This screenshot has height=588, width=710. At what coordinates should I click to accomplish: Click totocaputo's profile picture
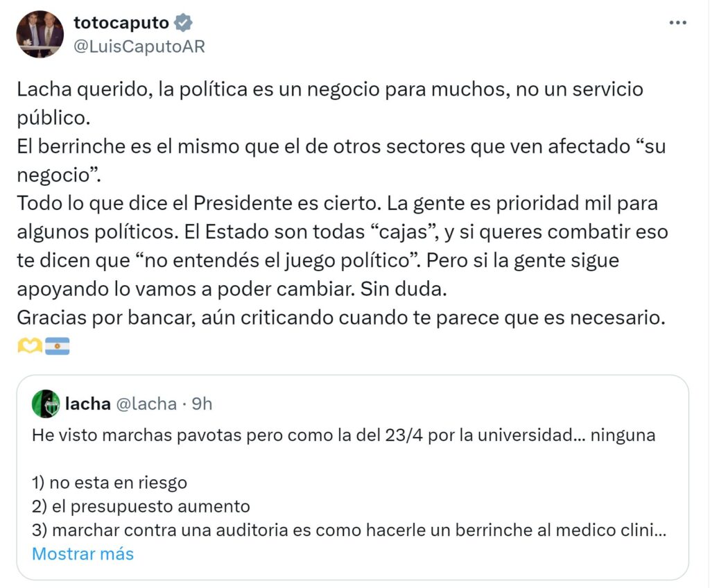point(40,34)
